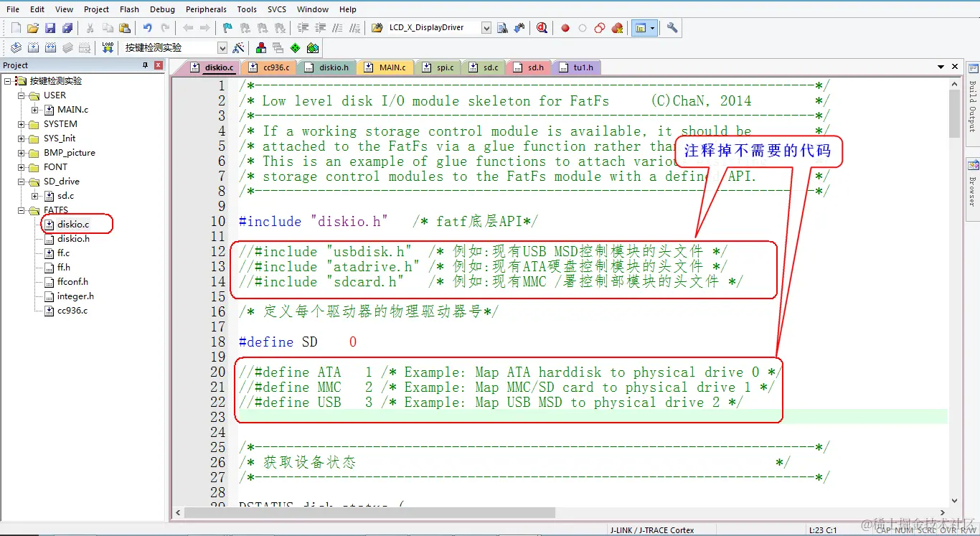Open Configuration via the wrench icon

(x=672, y=28)
